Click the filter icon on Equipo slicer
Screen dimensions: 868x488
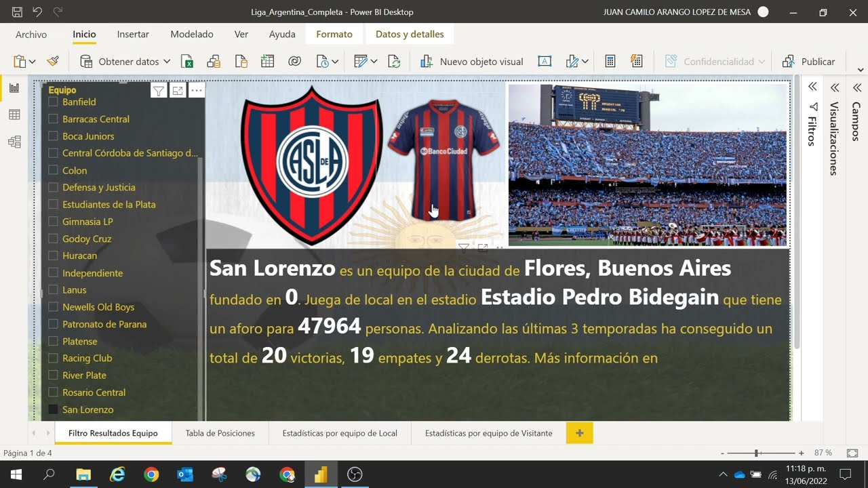(x=158, y=91)
